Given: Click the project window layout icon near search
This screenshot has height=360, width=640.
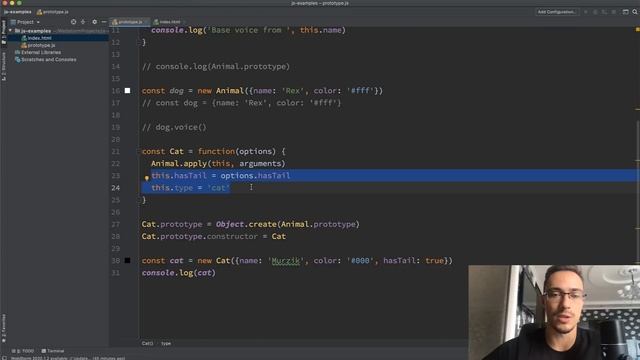Looking at the screenshot, I should pyautogui.click(x=625, y=12).
